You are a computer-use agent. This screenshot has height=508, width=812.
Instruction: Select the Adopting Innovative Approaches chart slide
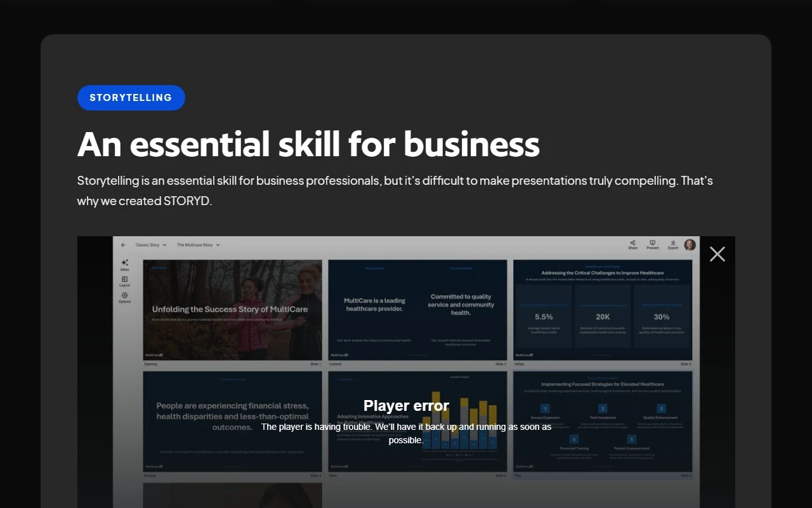pyautogui.click(x=418, y=422)
